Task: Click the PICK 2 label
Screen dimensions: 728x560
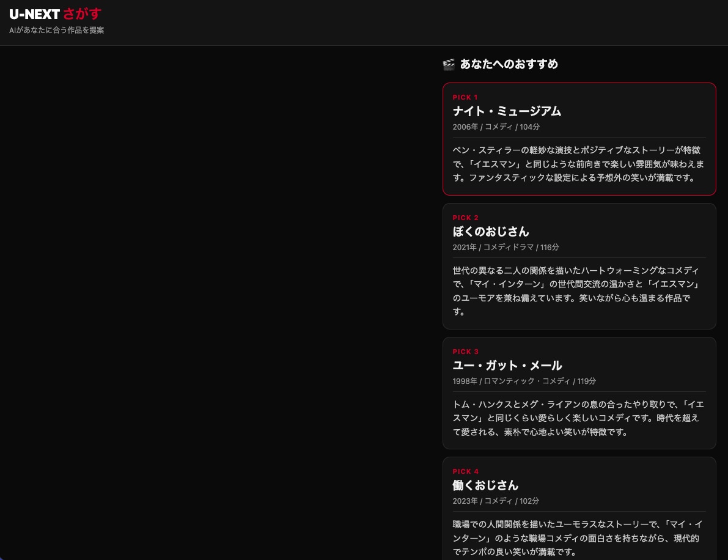Action: pos(465,218)
